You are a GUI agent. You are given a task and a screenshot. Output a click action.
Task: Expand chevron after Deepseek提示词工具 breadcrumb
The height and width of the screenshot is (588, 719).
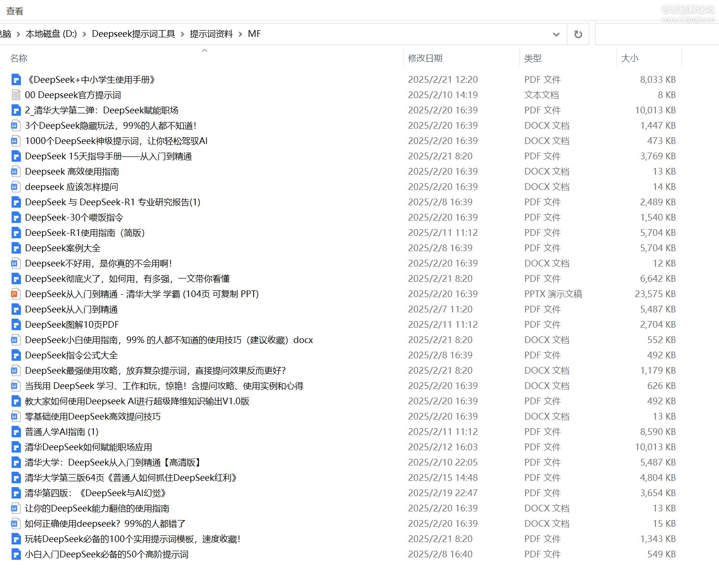coord(182,34)
